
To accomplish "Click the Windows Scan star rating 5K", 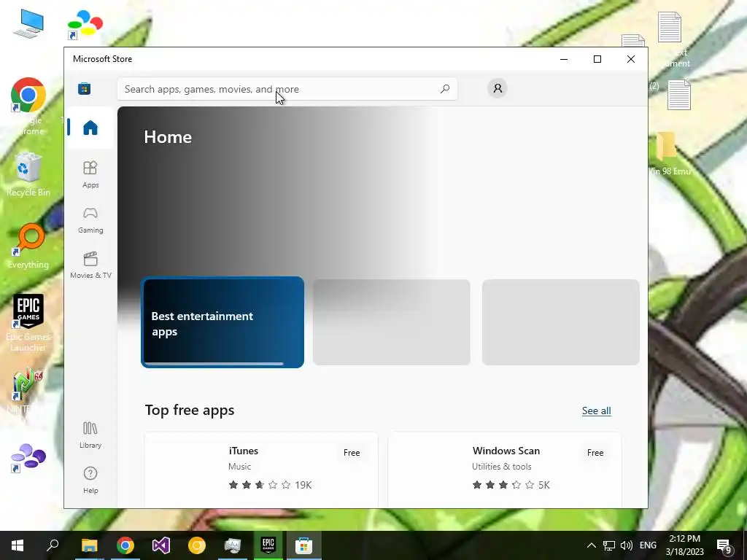I will pos(511,485).
